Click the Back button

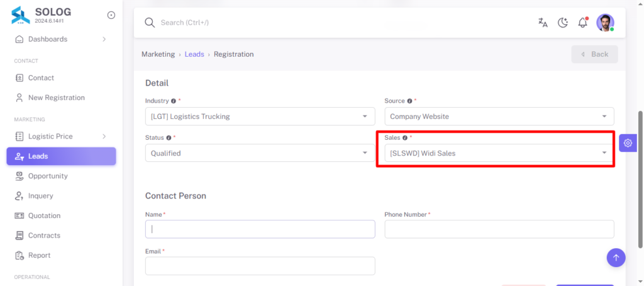pyautogui.click(x=594, y=54)
